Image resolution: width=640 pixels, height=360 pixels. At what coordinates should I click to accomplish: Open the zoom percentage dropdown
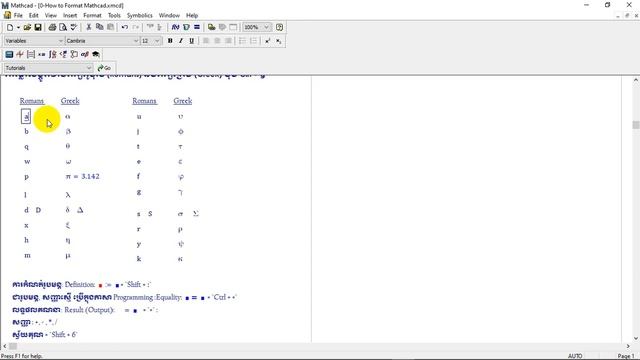266,27
